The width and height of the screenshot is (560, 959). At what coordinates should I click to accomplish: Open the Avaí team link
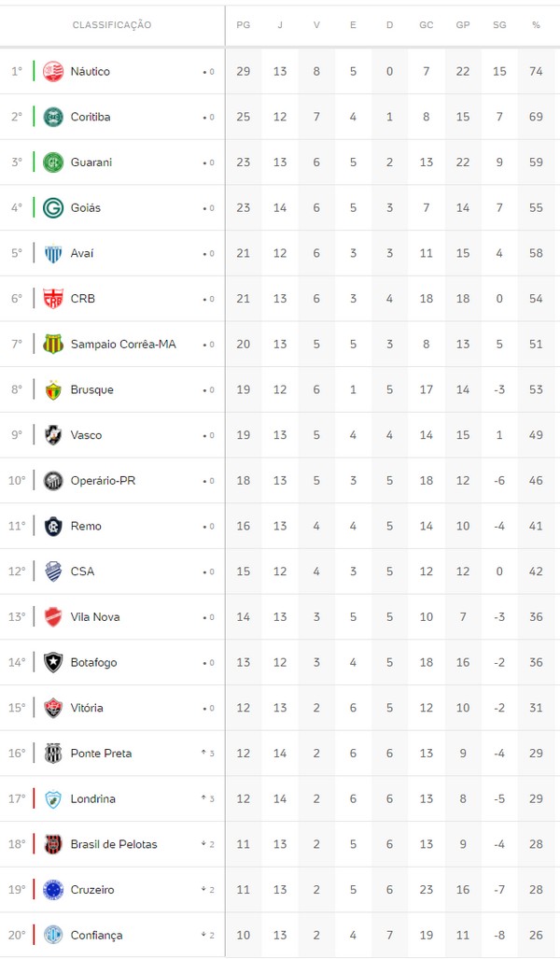click(82, 253)
